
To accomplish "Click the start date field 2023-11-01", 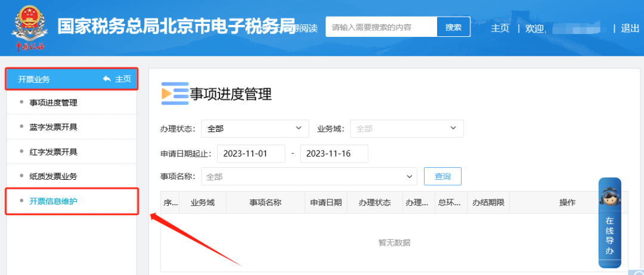I will [251, 154].
